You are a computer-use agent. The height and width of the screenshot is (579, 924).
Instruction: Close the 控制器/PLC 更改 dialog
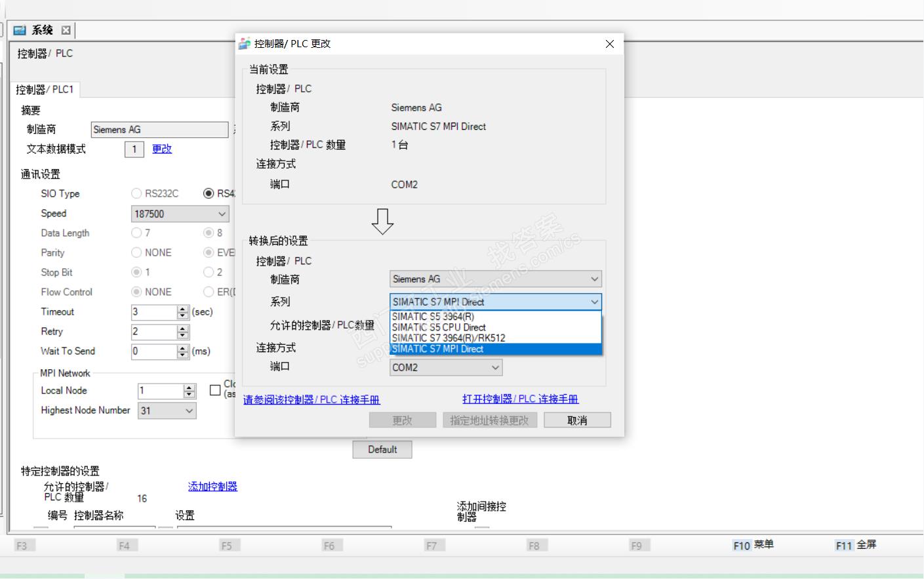[610, 44]
